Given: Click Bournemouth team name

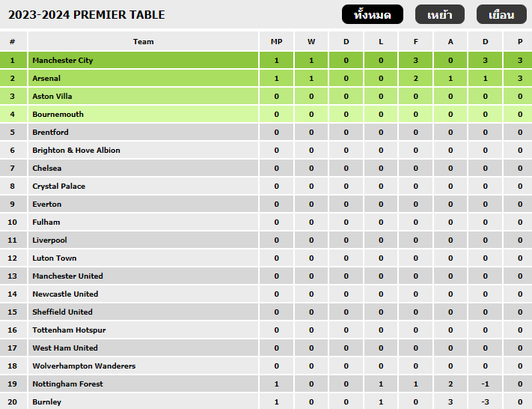Looking at the screenshot, I should [x=58, y=115].
